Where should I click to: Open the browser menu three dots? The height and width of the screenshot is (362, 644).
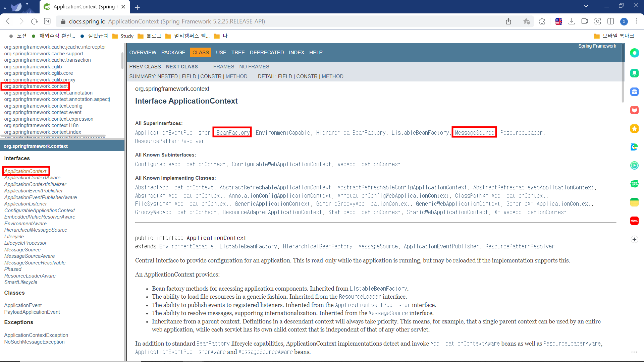[x=636, y=21]
